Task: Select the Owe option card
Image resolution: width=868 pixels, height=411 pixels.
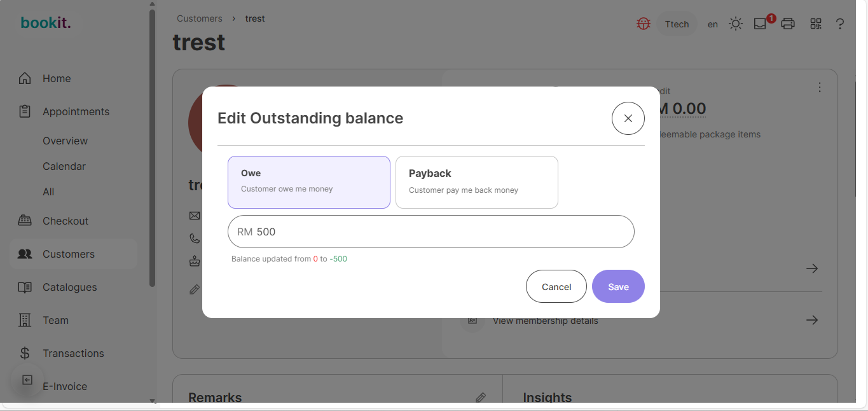Action: click(308, 182)
